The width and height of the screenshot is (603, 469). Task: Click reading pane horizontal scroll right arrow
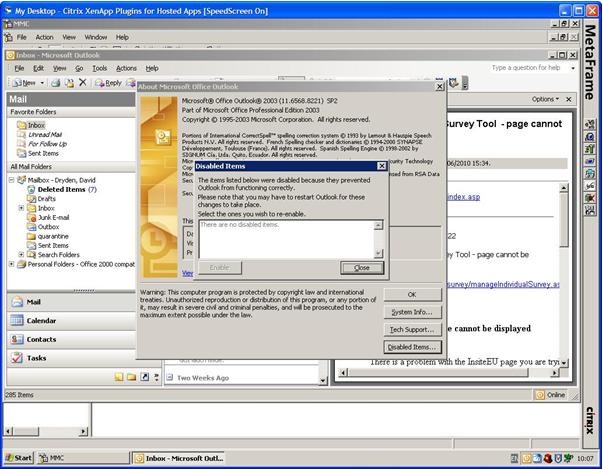tap(555, 373)
